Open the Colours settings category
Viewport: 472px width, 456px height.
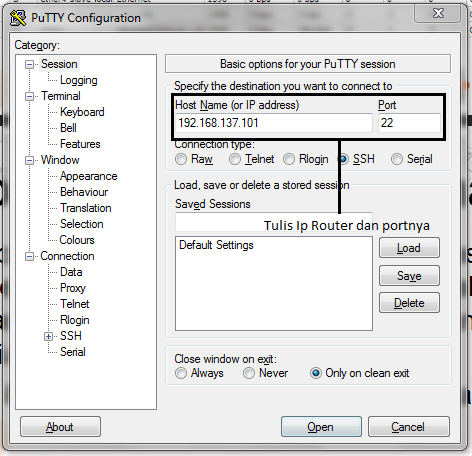(77, 240)
